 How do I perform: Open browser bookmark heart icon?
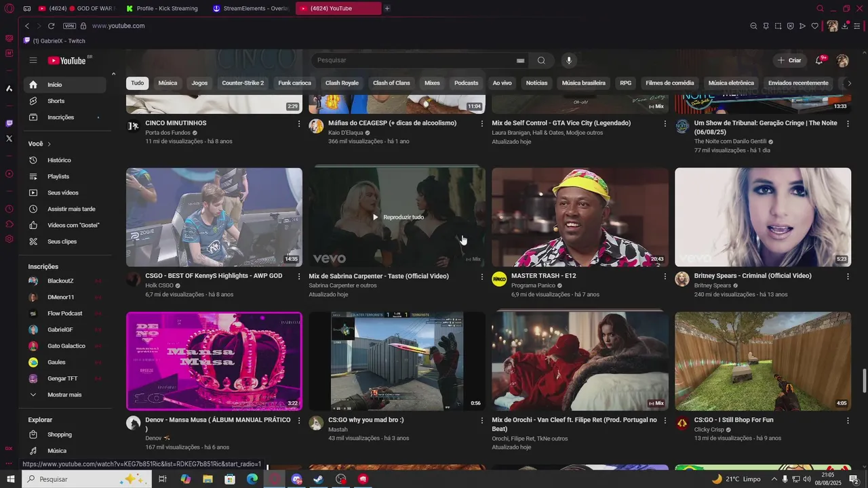pos(814,26)
